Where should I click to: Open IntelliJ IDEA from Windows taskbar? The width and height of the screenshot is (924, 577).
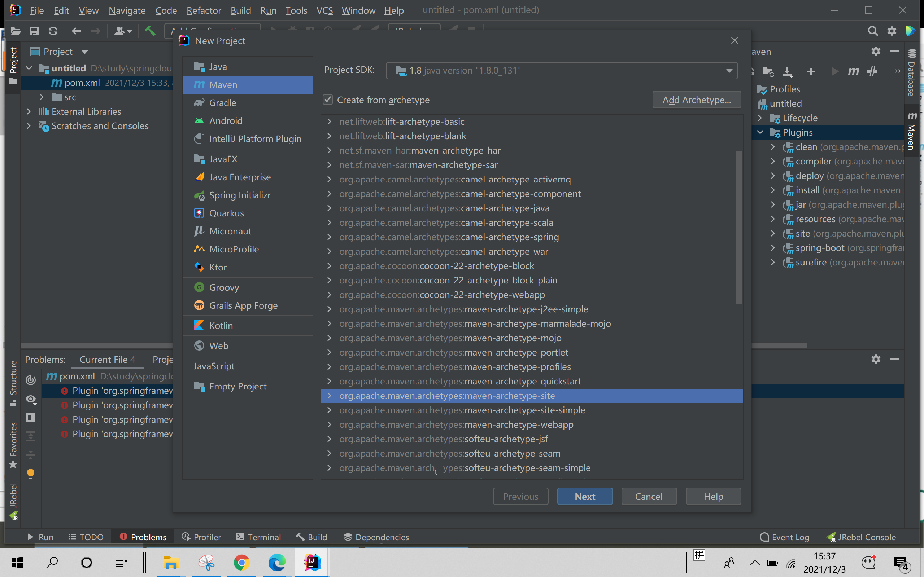(x=312, y=563)
